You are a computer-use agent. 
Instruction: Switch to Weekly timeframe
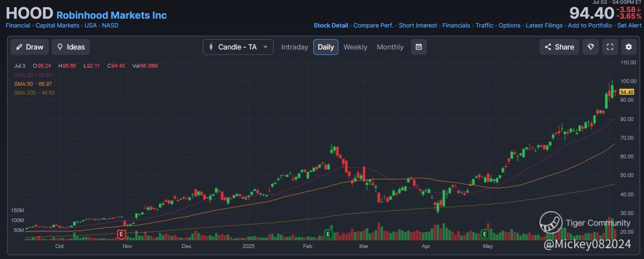click(356, 47)
